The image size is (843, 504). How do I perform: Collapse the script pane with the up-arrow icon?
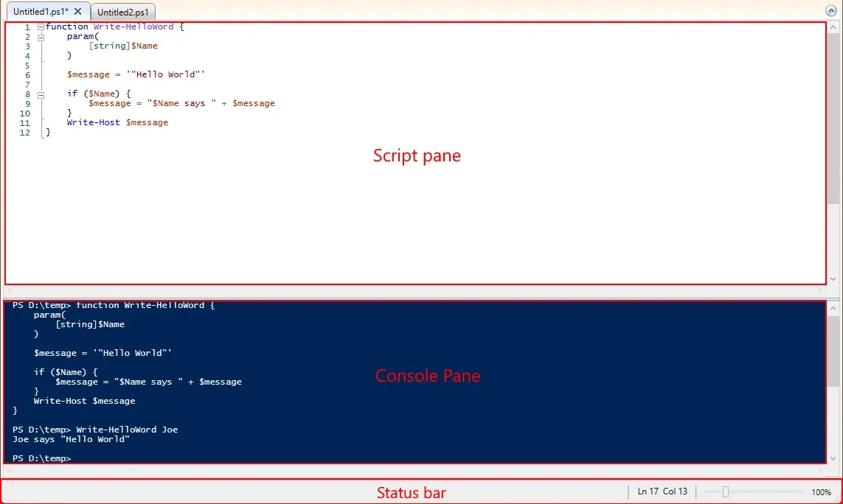click(830, 11)
